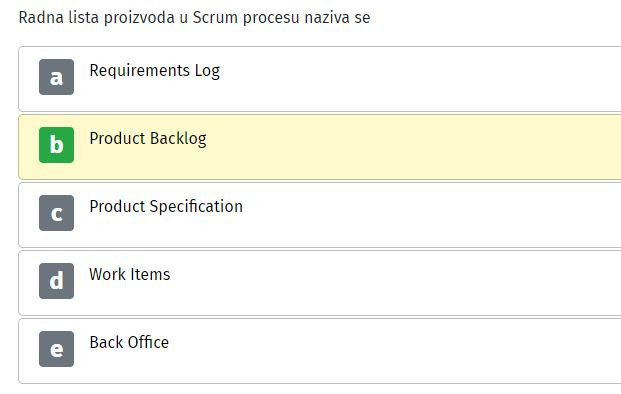Click the word 'Backlog' in option b
This screenshot has width=621, height=394.
click(x=178, y=139)
